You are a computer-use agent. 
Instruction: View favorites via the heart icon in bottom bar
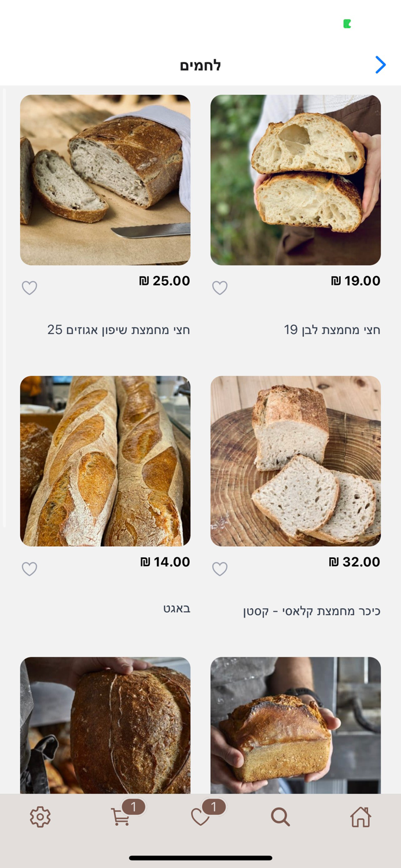point(201,819)
